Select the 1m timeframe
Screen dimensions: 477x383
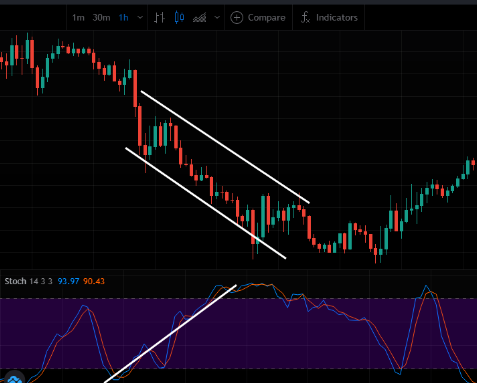78,18
